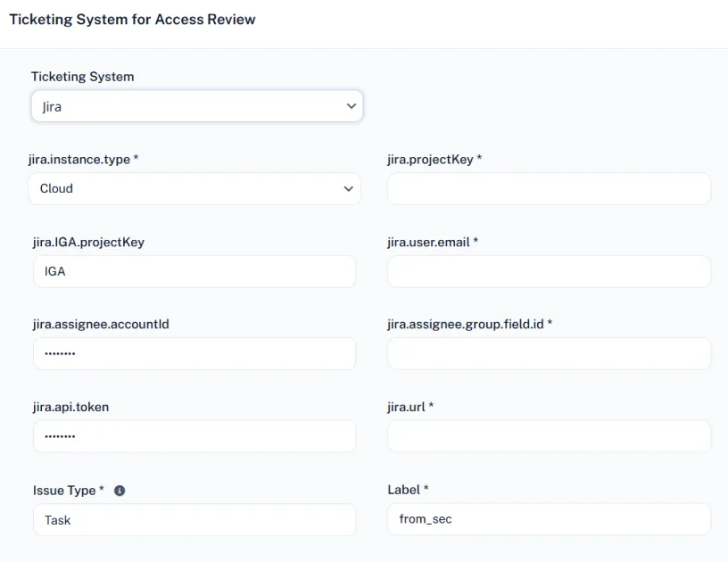Click the 'Ticketing System for Access Review' heading

tap(132, 20)
